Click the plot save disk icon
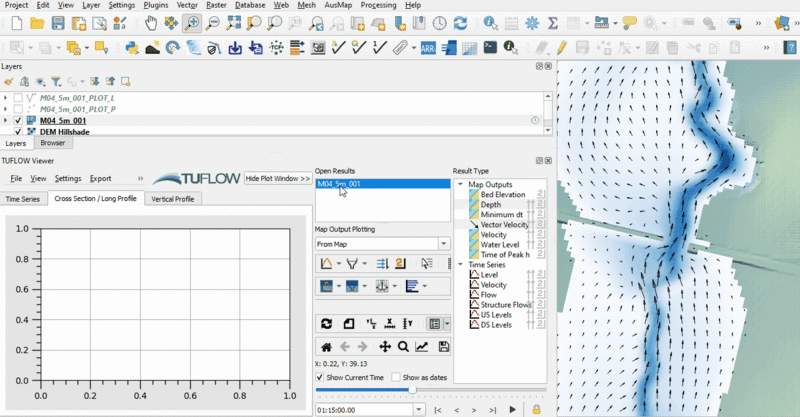Image resolution: width=800 pixels, height=417 pixels. [x=444, y=347]
